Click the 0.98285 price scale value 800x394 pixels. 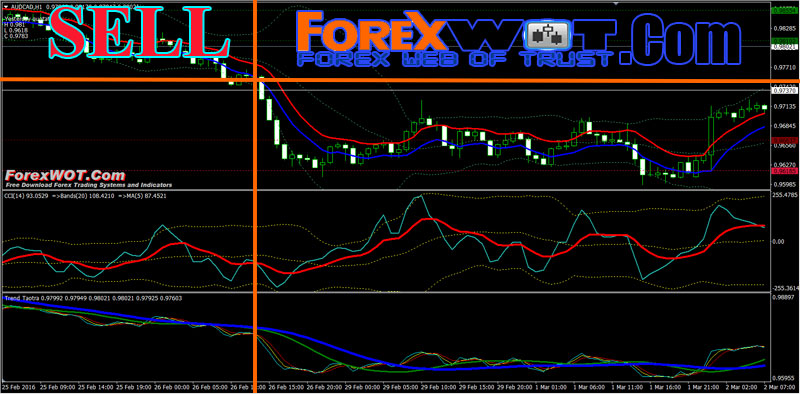[x=786, y=29]
